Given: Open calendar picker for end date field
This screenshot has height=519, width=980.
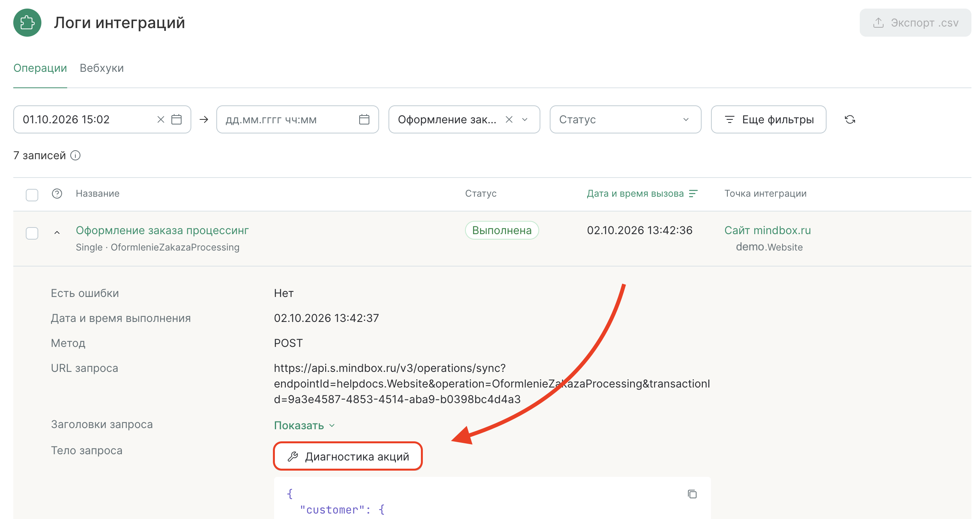Looking at the screenshot, I should [364, 119].
